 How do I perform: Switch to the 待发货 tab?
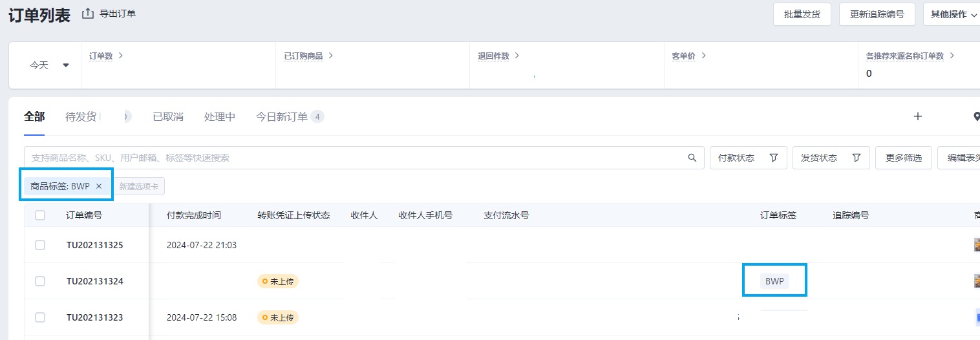click(x=81, y=116)
